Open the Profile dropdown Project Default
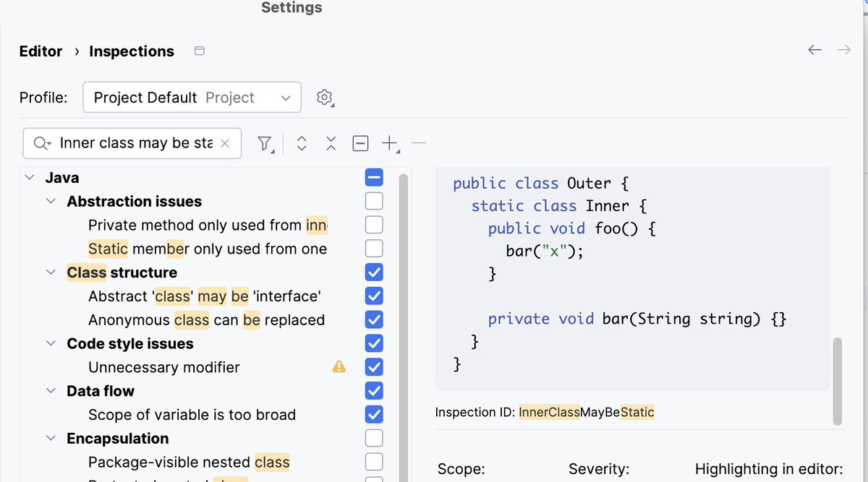868x482 pixels. click(192, 98)
